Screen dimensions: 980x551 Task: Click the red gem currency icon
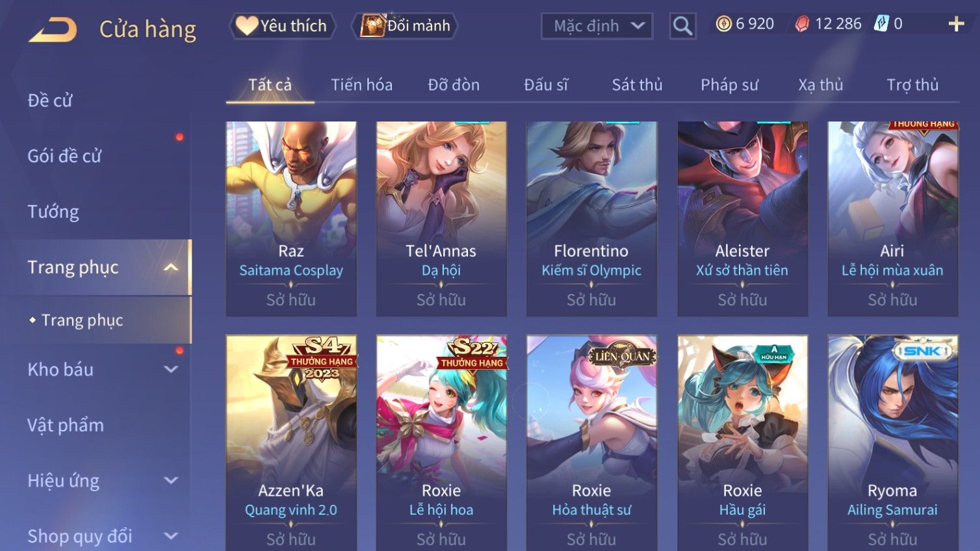click(x=803, y=24)
